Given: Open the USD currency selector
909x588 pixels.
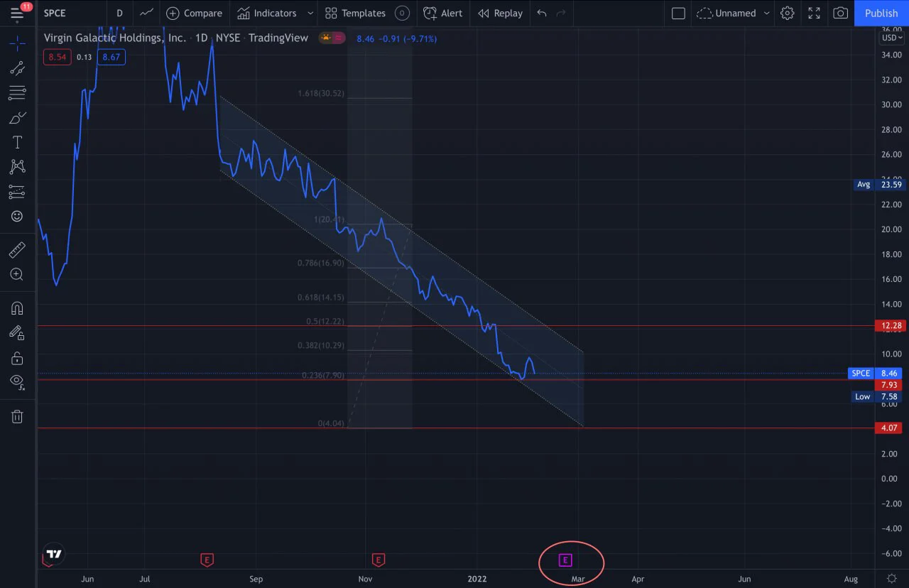Looking at the screenshot, I should pyautogui.click(x=892, y=38).
